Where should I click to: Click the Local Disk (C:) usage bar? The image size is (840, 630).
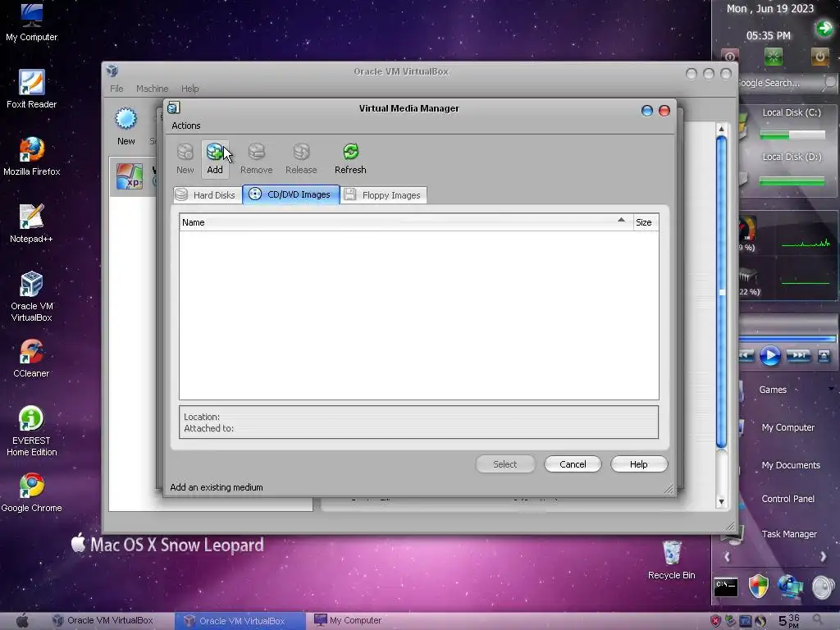792,135
